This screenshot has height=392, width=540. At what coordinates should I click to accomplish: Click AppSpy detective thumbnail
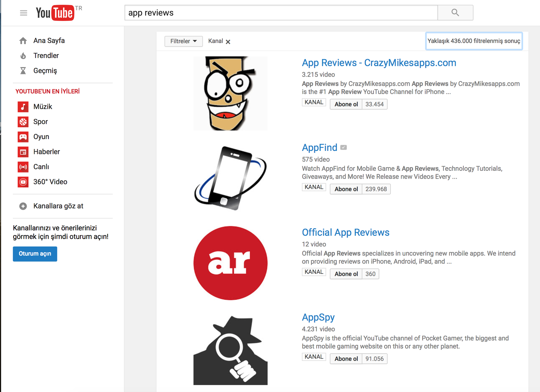coord(231,350)
